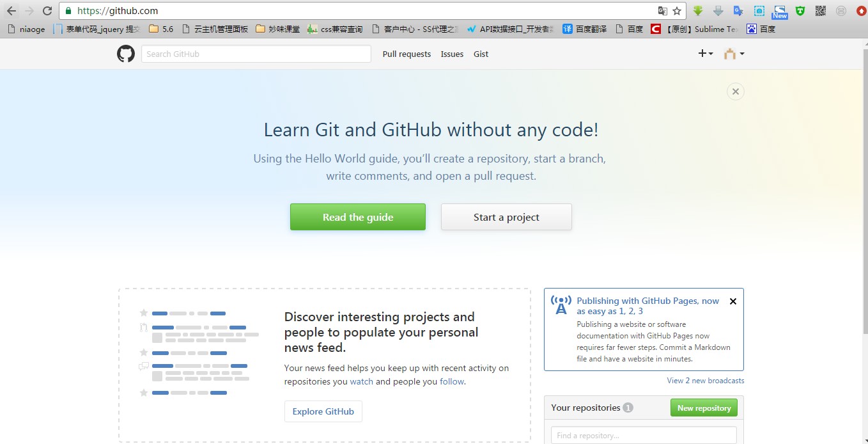This screenshot has height=444, width=868.
Task: Open Publishing with GitHub Pages link
Action: pyautogui.click(x=647, y=306)
